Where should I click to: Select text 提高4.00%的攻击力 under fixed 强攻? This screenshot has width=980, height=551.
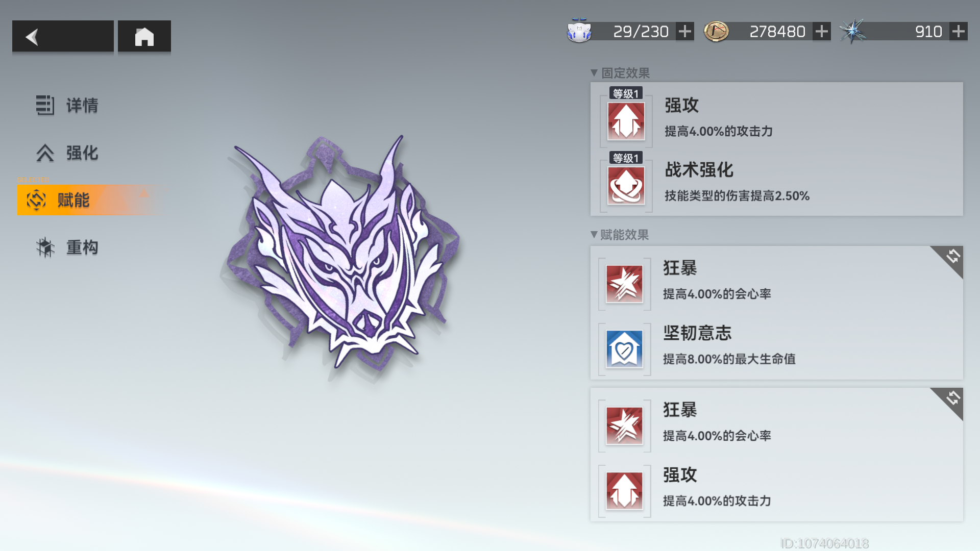coord(719,132)
